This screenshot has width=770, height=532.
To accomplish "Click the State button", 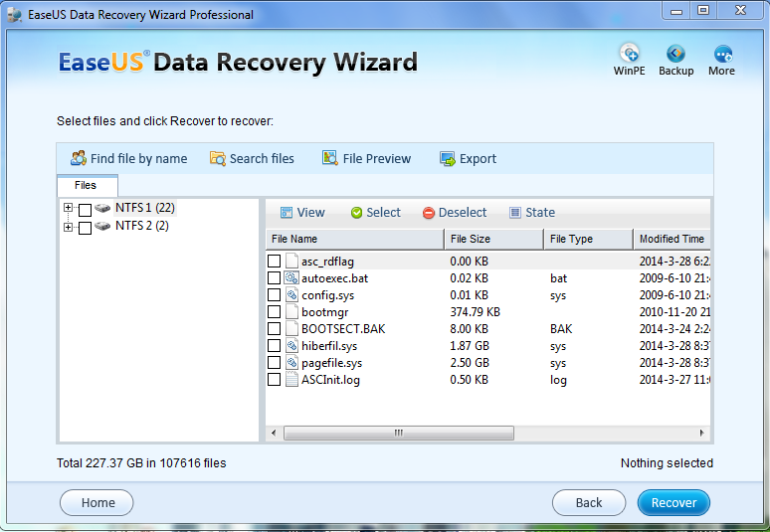I will tap(532, 213).
